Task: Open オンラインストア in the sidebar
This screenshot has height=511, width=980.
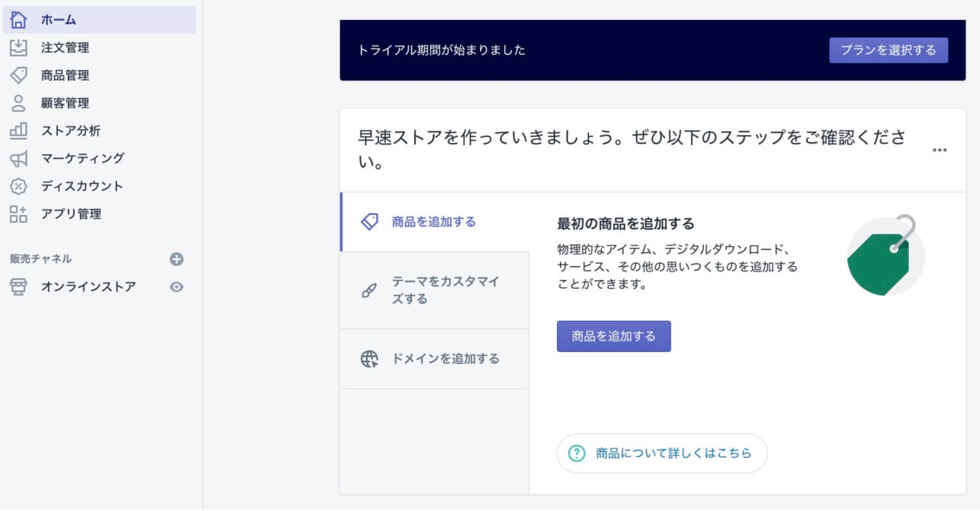Action: click(88, 287)
